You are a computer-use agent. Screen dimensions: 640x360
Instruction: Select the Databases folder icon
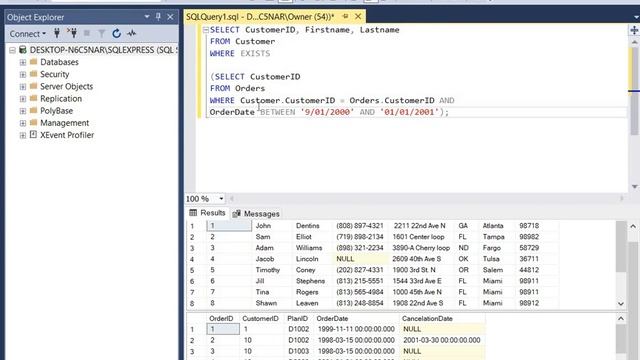[33, 62]
